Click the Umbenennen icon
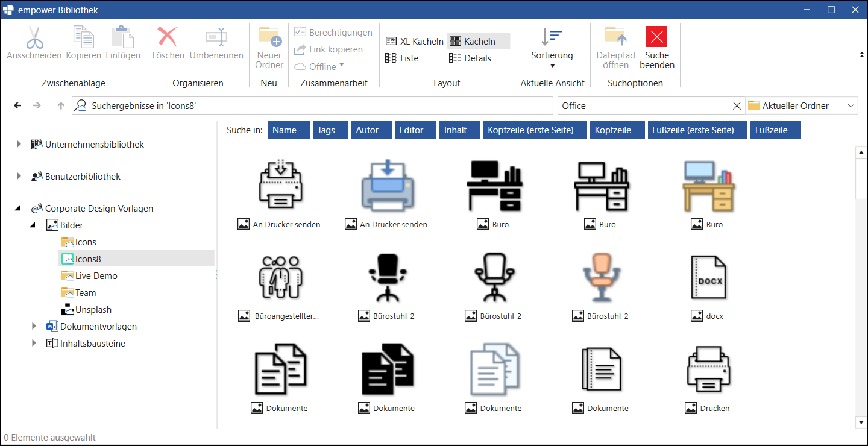 tap(216, 37)
